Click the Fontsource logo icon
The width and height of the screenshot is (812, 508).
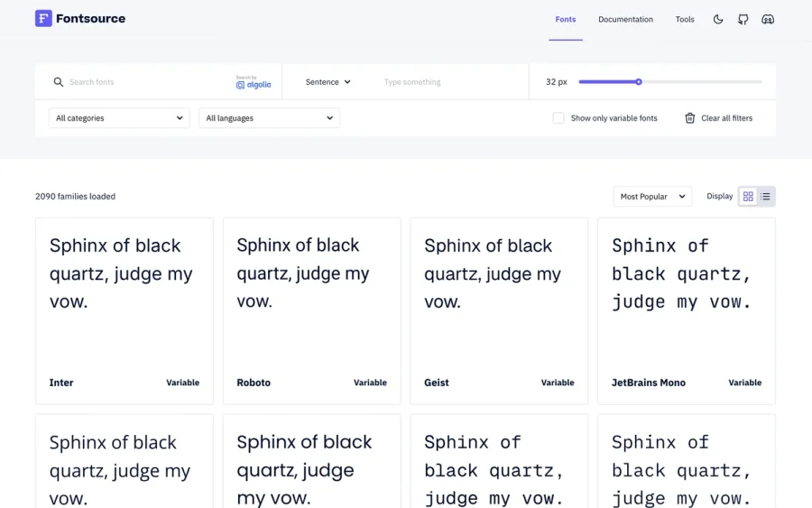(43, 19)
